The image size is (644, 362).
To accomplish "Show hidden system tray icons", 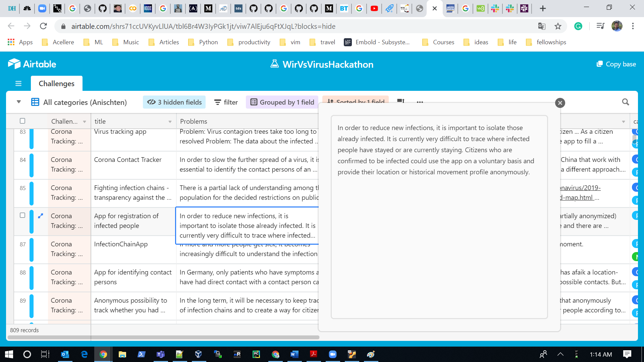I will pyautogui.click(x=560, y=354).
